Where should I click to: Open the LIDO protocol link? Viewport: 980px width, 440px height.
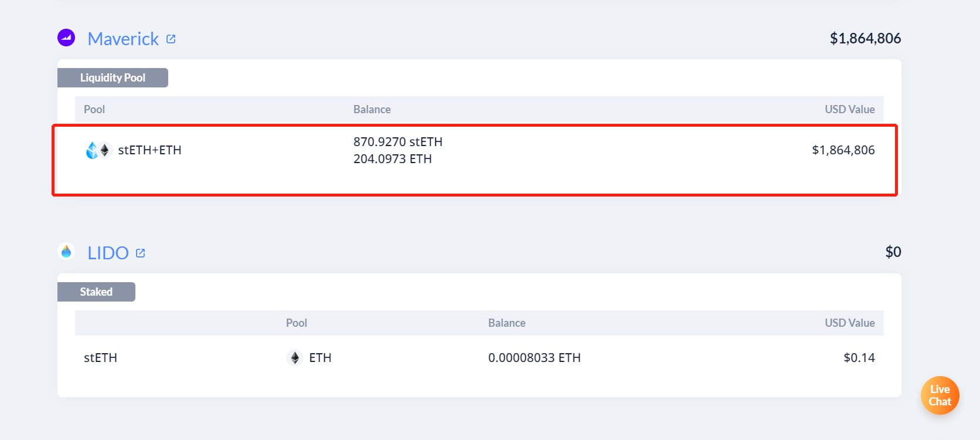(108, 253)
